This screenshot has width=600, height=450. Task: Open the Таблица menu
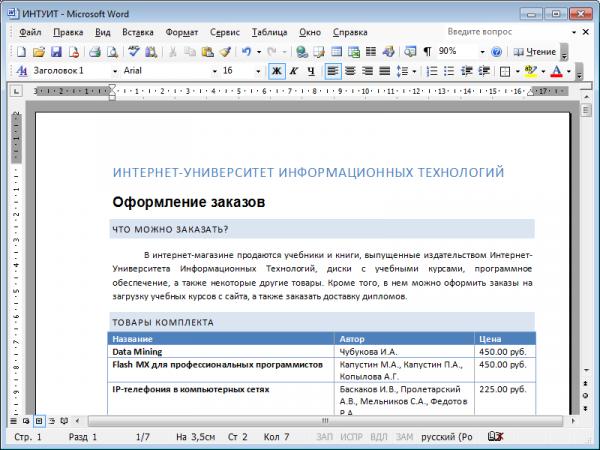(x=269, y=32)
